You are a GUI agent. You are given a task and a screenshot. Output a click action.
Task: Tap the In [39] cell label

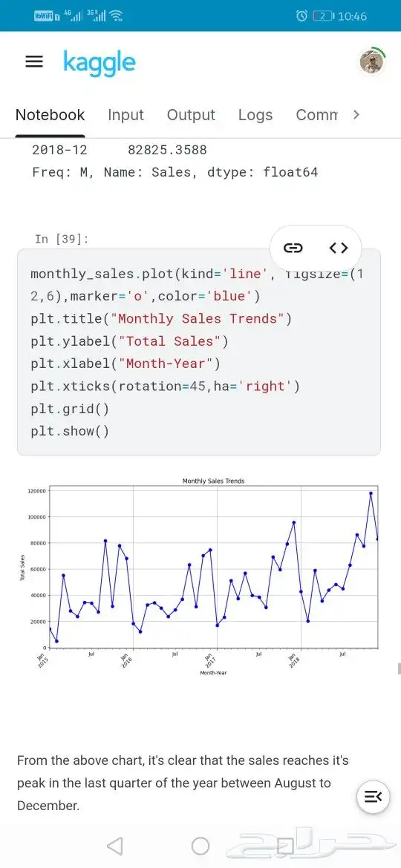pyautogui.click(x=62, y=239)
